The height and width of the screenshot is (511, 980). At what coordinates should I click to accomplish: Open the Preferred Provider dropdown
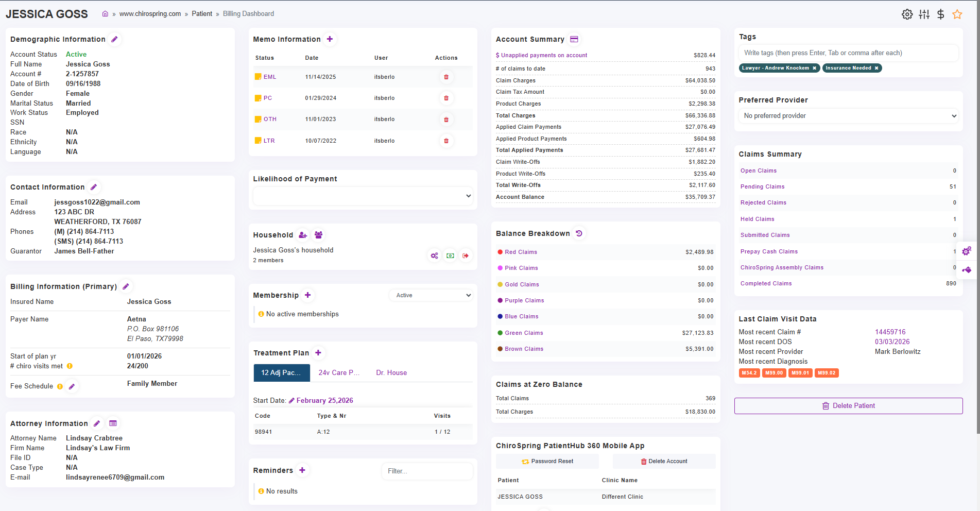(848, 116)
